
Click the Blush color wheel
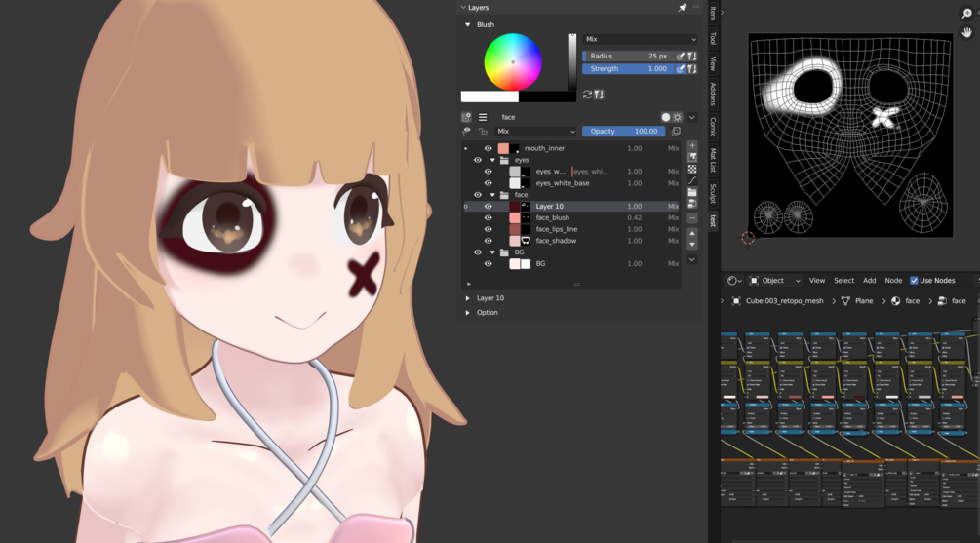click(513, 61)
